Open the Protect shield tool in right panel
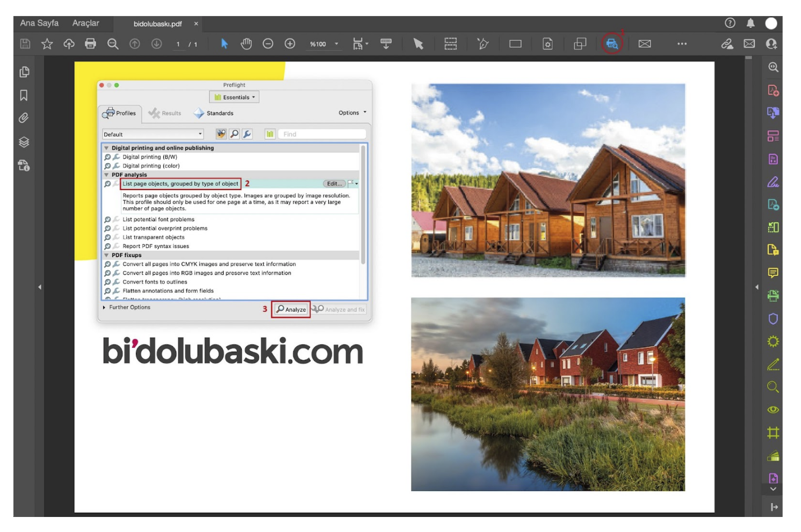 pyautogui.click(x=773, y=319)
